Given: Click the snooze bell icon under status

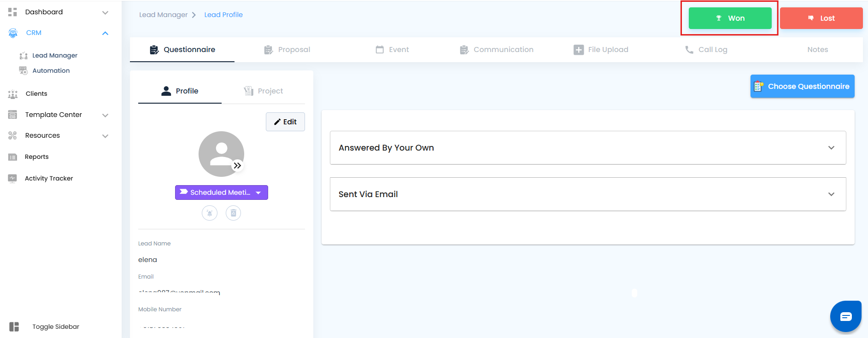Looking at the screenshot, I should tap(210, 213).
